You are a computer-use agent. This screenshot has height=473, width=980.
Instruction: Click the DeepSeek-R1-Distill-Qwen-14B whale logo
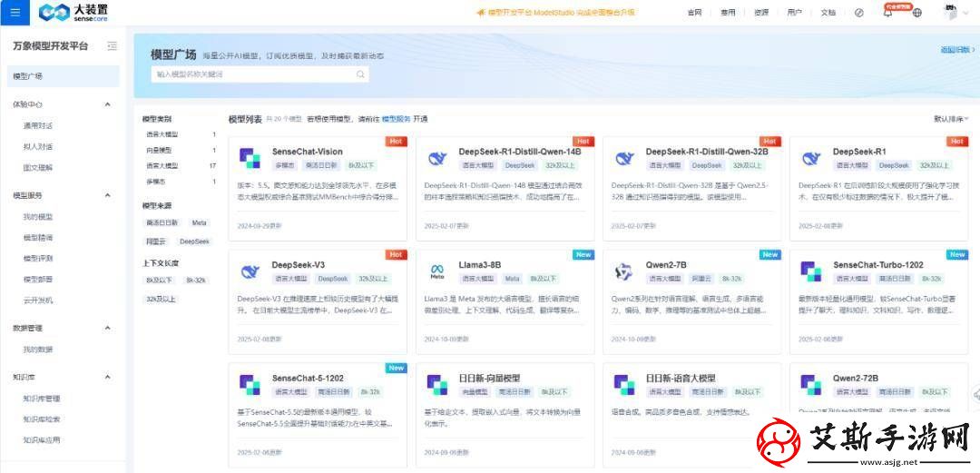tap(436, 158)
